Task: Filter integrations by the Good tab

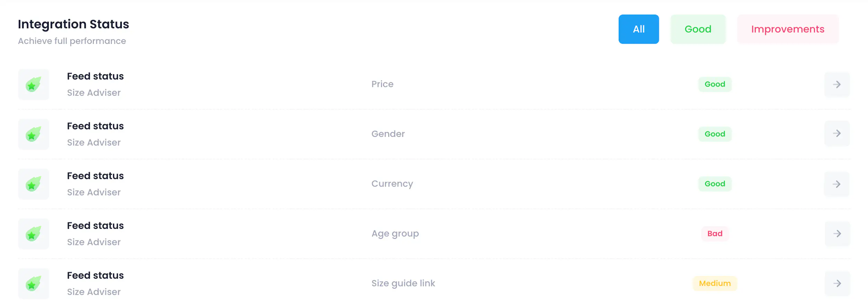Action: 698,29
